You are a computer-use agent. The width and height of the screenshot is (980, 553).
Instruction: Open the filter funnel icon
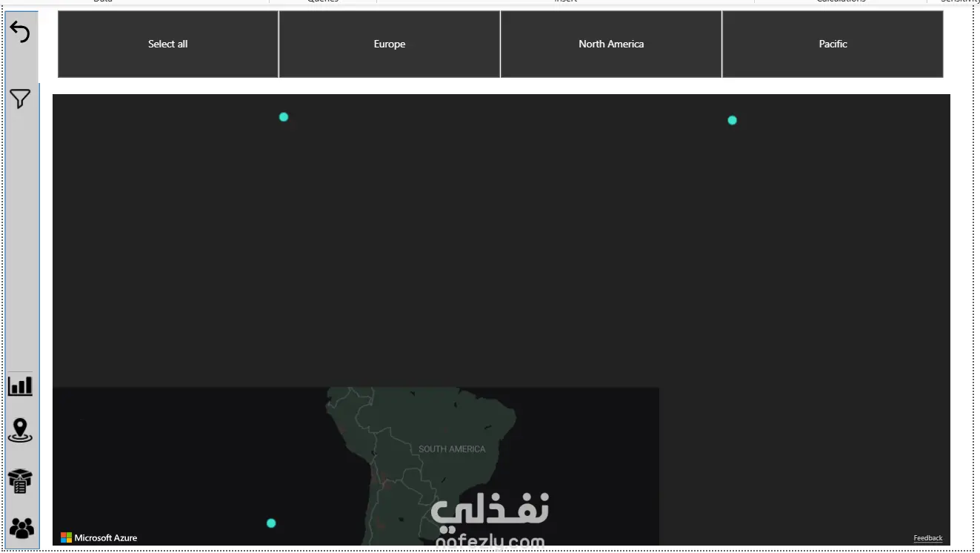(x=20, y=99)
